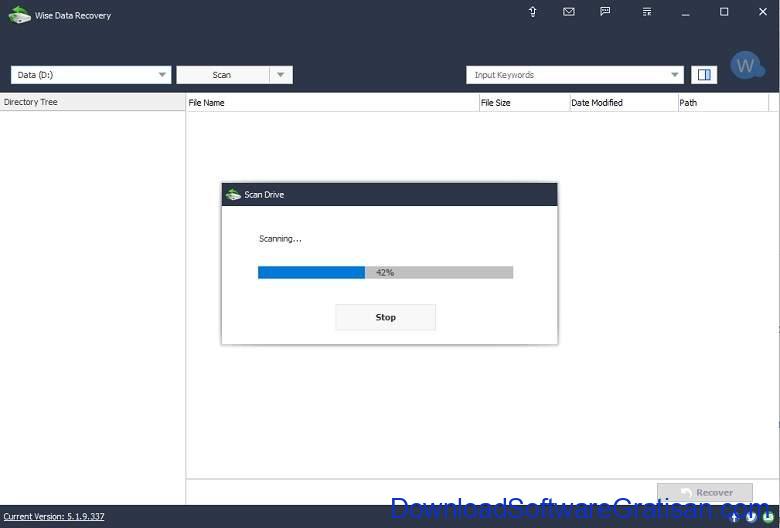Click the Scan Drive dialog icon

pos(233,195)
